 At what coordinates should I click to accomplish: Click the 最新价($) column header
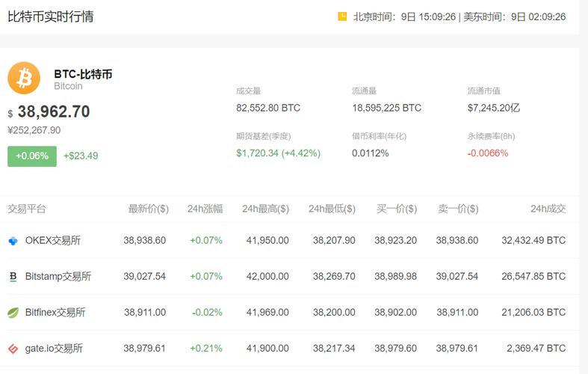(x=149, y=209)
